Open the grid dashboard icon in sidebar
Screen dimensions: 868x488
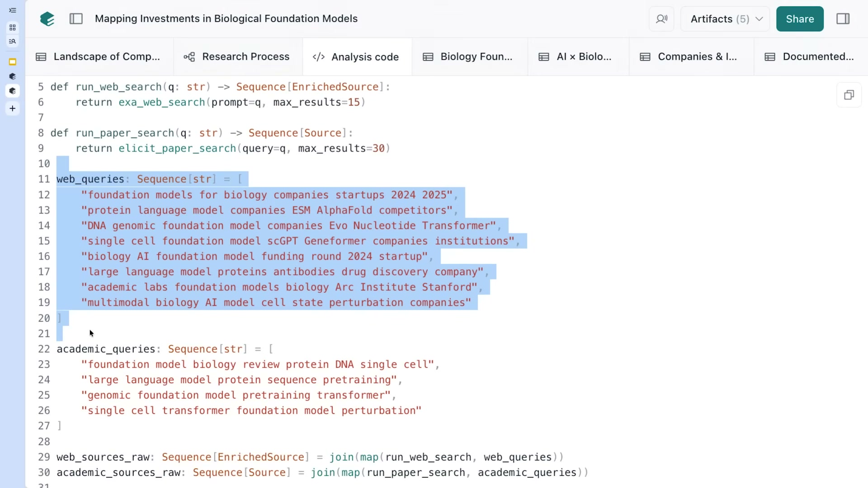pos(13,28)
